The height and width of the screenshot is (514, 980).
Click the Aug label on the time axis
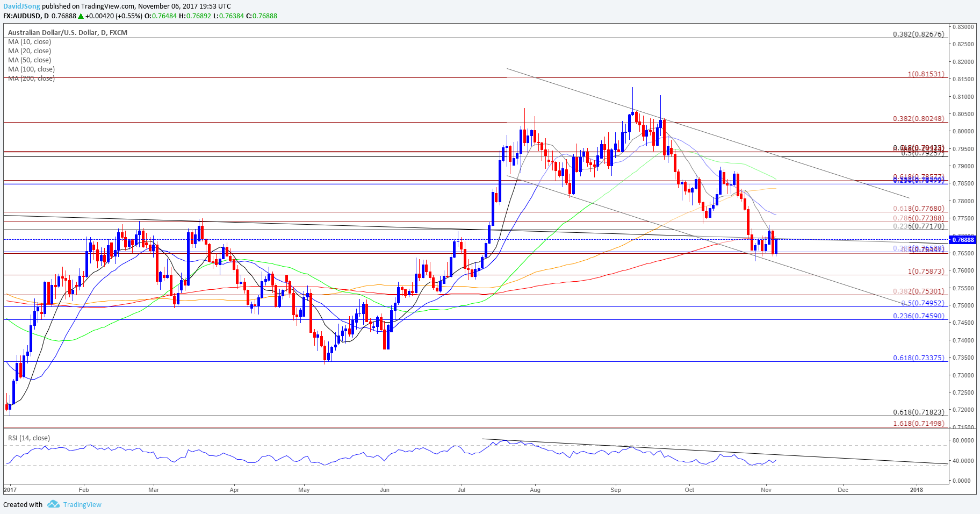pos(535,490)
